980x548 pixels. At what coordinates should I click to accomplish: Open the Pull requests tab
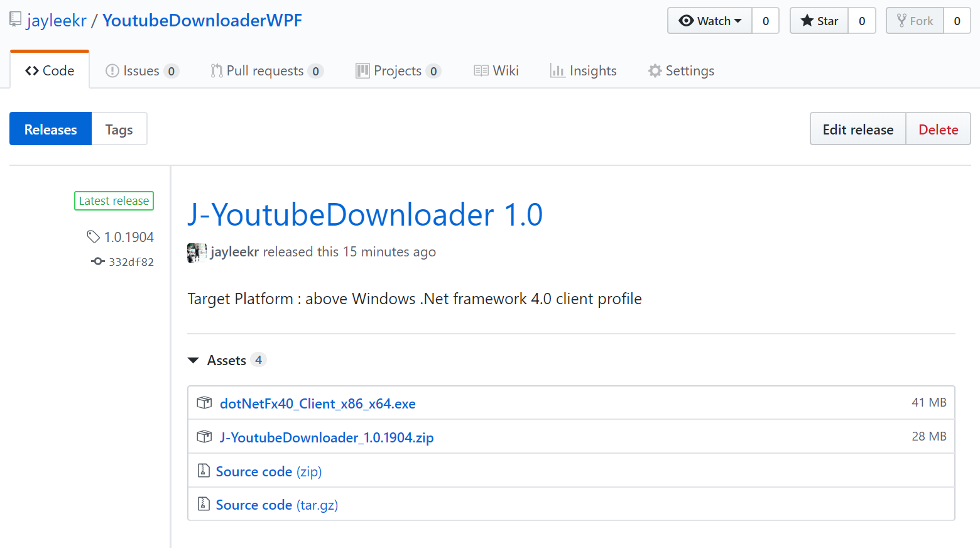(x=267, y=70)
